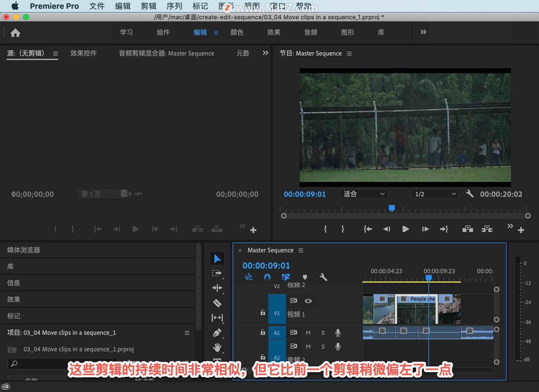This screenshot has height=392, width=539.
Task: Toggle sync lock for V1
Action: (293, 301)
